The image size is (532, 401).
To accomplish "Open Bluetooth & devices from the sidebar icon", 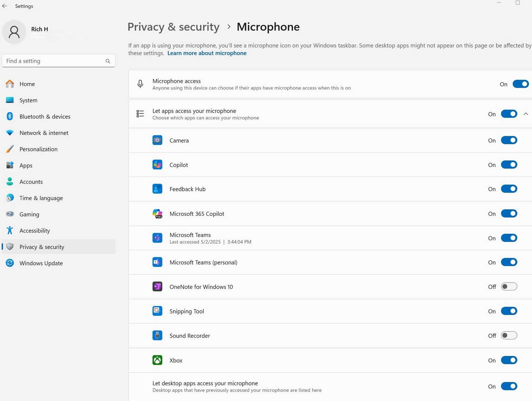I will [x=10, y=116].
